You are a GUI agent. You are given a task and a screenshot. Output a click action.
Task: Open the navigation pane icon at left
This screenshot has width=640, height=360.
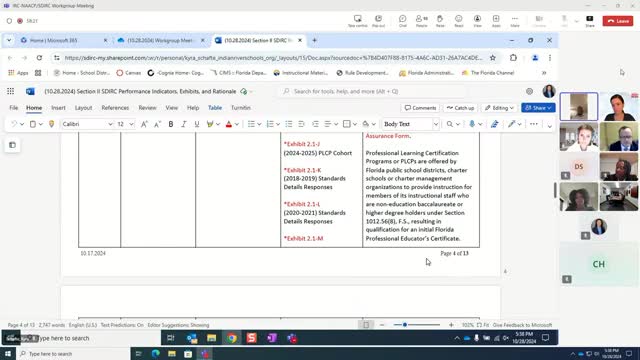12,145
